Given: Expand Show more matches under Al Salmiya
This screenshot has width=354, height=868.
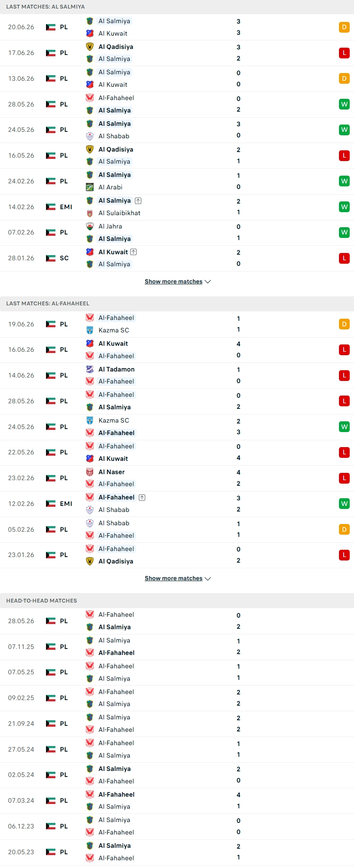Looking at the screenshot, I should 177,282.
